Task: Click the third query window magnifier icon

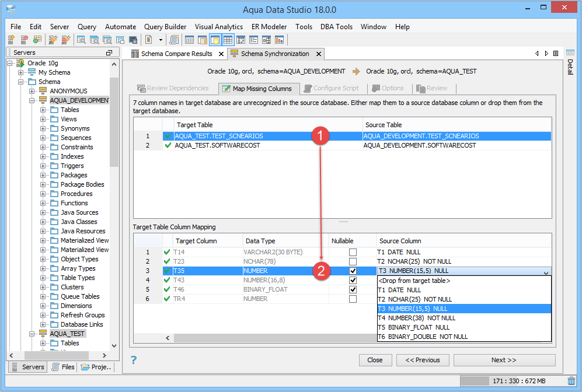Action: coord(107,39)
